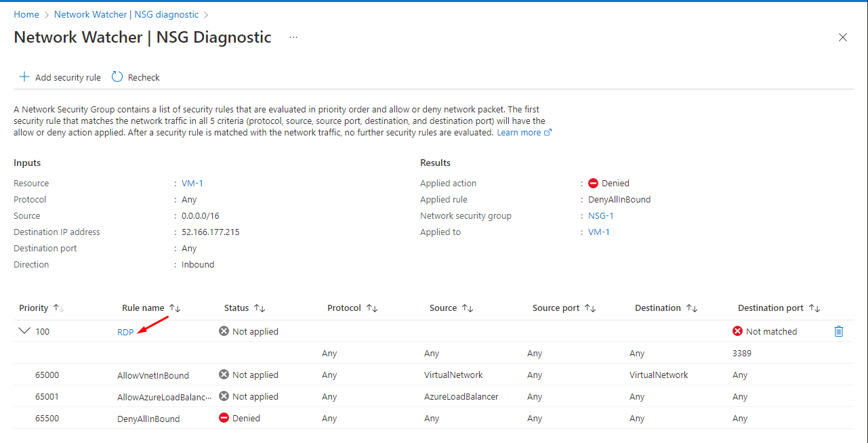
Task: Click the Inbound direction value
Action: pyautogui.click(x=198, y=265)
